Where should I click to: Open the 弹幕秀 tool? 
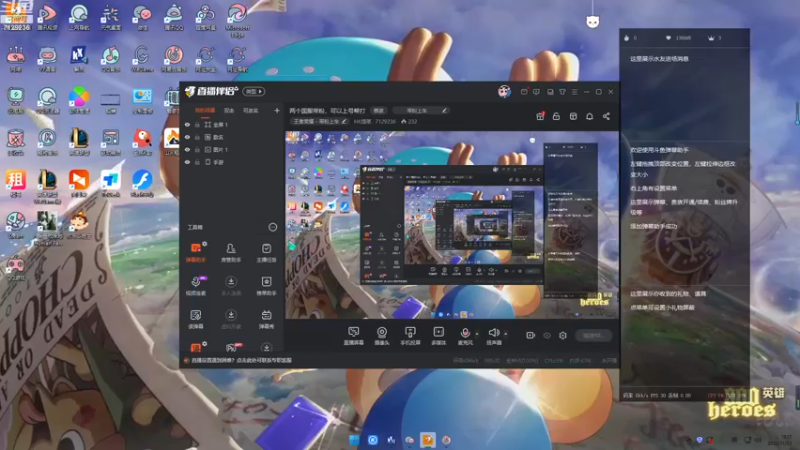(266, 319)
